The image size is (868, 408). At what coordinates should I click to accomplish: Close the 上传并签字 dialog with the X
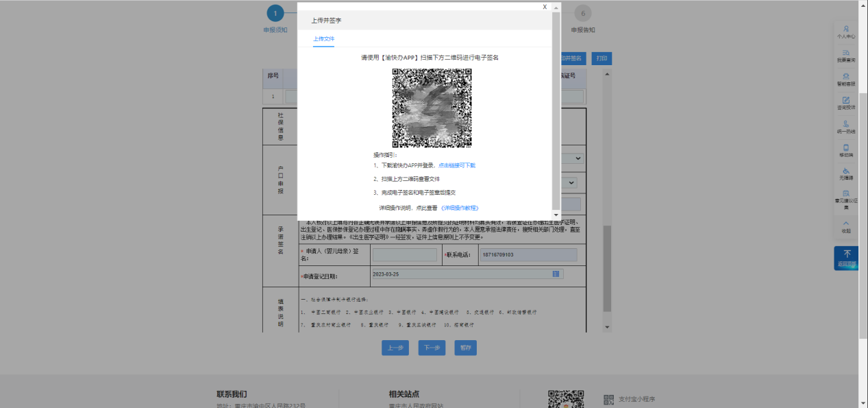(545, 7)
